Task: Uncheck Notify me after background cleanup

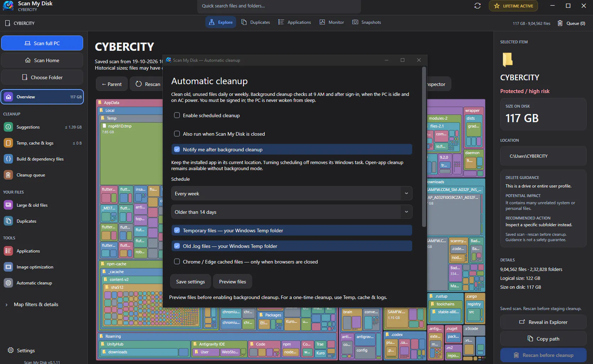Action: click(x=177, y=150)
